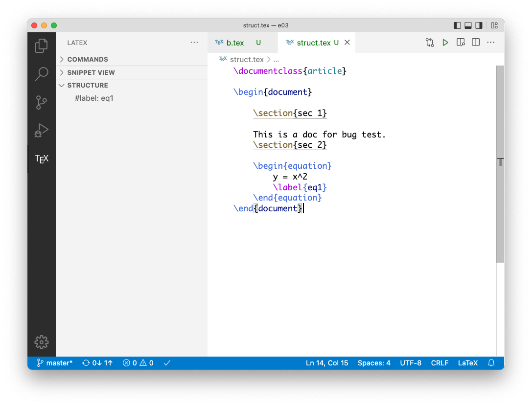Open the errors and warnings problems indicator
The width and height of the screenshot is (532, 406).
[x=138, y=363]
